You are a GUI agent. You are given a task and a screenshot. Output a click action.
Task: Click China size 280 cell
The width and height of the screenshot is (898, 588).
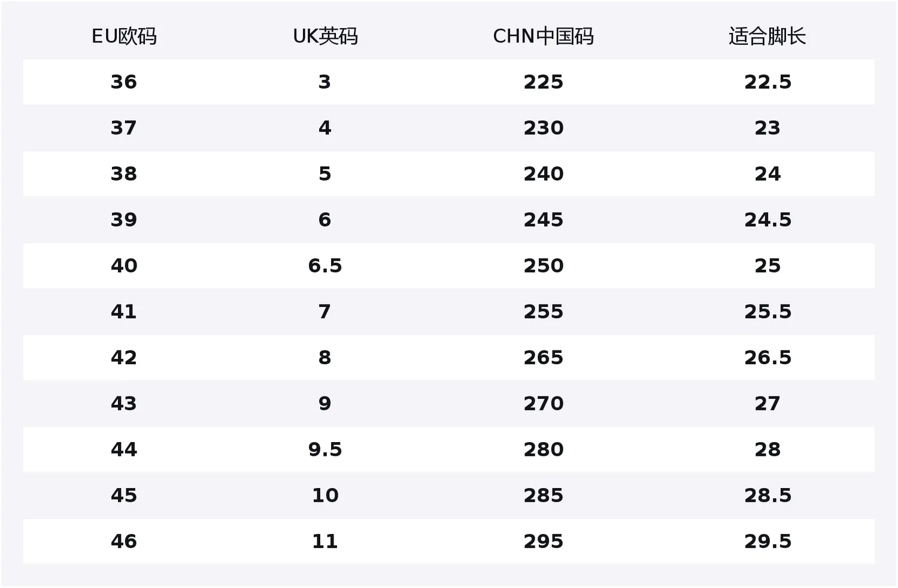(543, 449)
